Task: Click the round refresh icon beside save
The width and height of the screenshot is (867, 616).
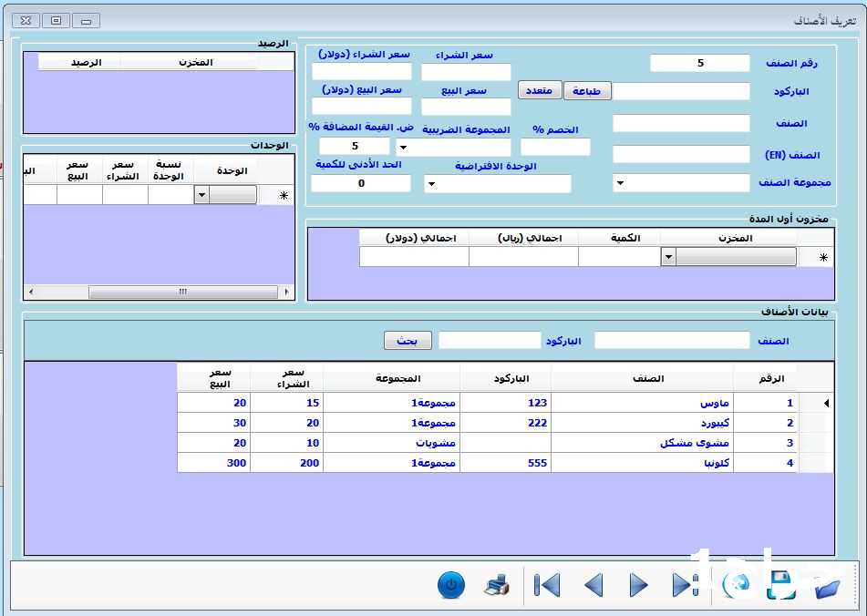Action: [x=735, y=585]
